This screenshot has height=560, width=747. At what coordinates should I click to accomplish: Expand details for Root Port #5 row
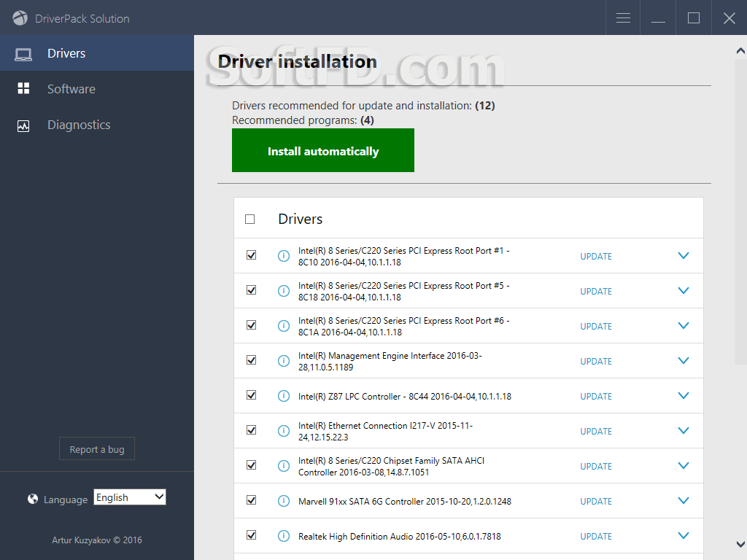click(683, 290)
